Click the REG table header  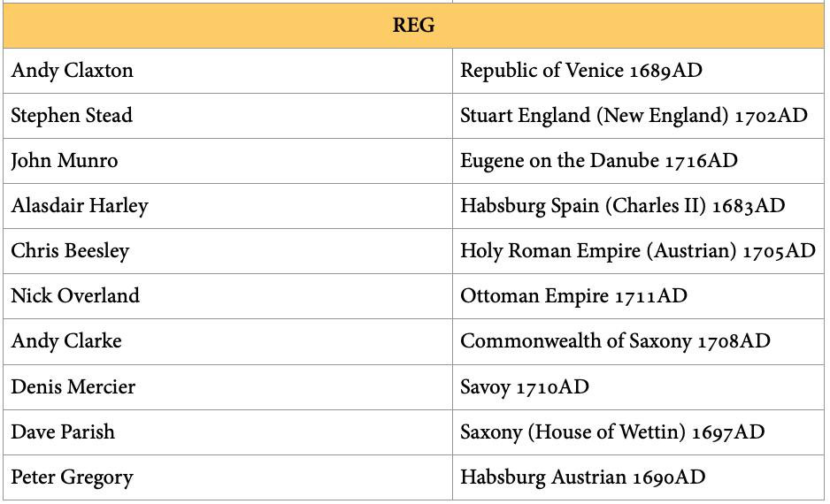coord(413,26)
